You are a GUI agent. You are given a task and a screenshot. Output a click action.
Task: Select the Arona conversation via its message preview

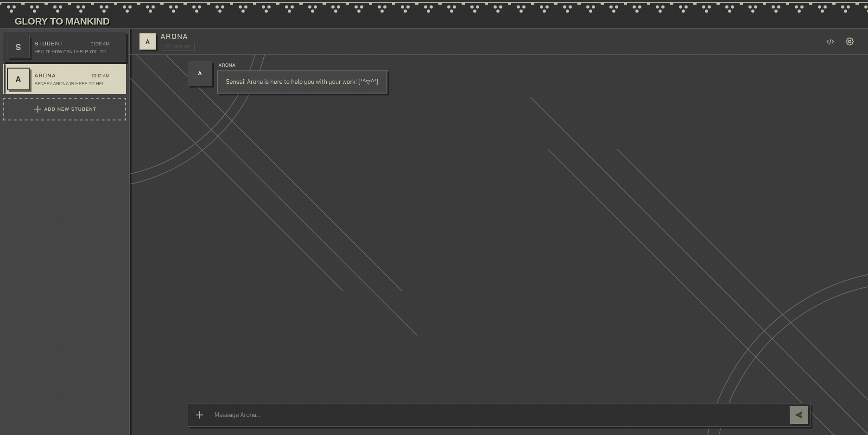tap(71, 84)
